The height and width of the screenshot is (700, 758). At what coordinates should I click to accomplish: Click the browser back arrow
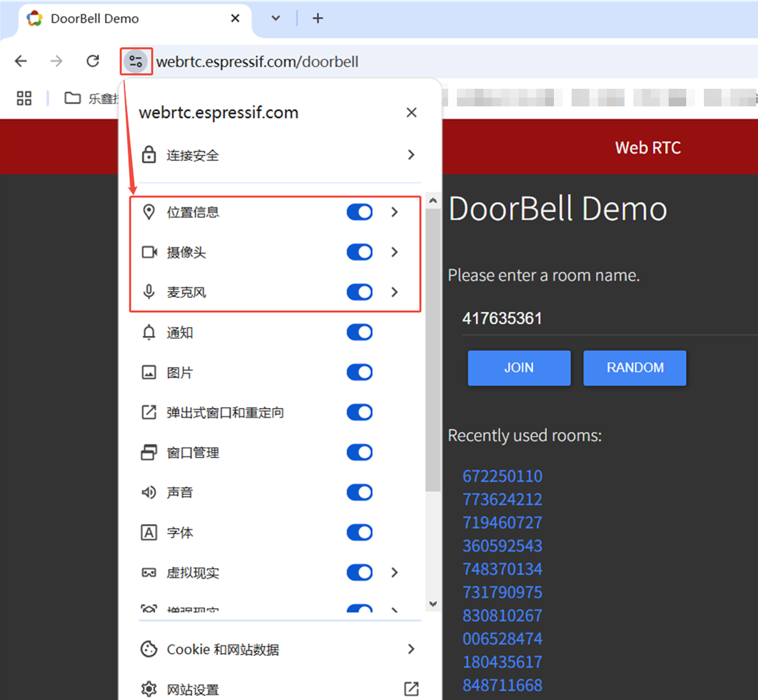21,61
